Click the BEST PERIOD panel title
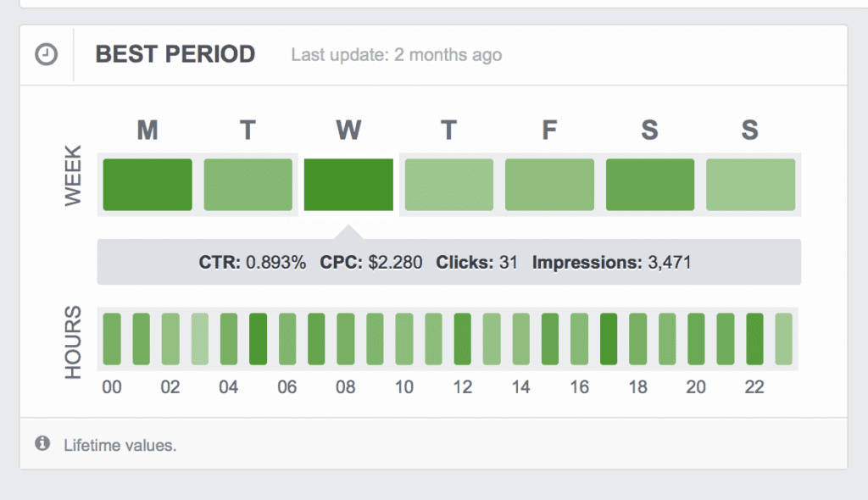 pos(175,54)
